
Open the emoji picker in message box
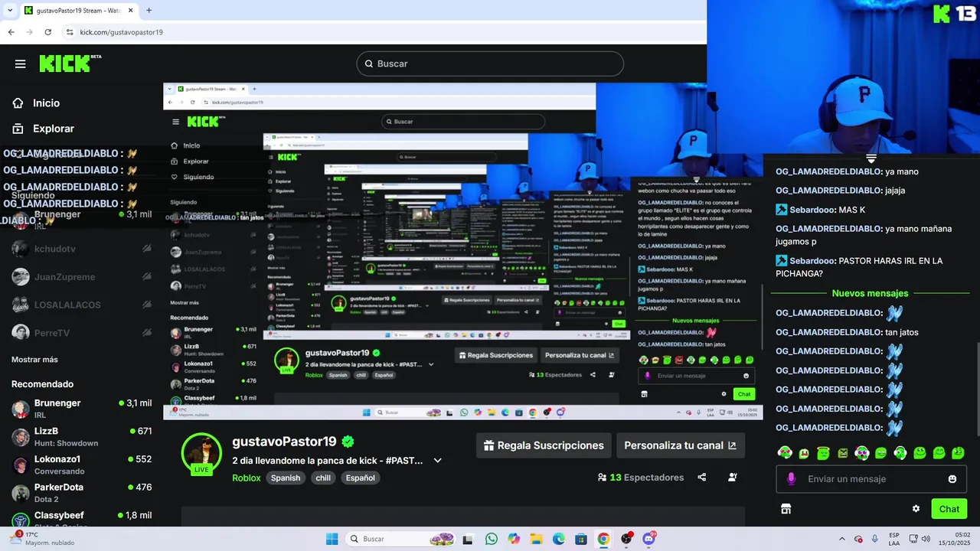(x=952, y=479)
